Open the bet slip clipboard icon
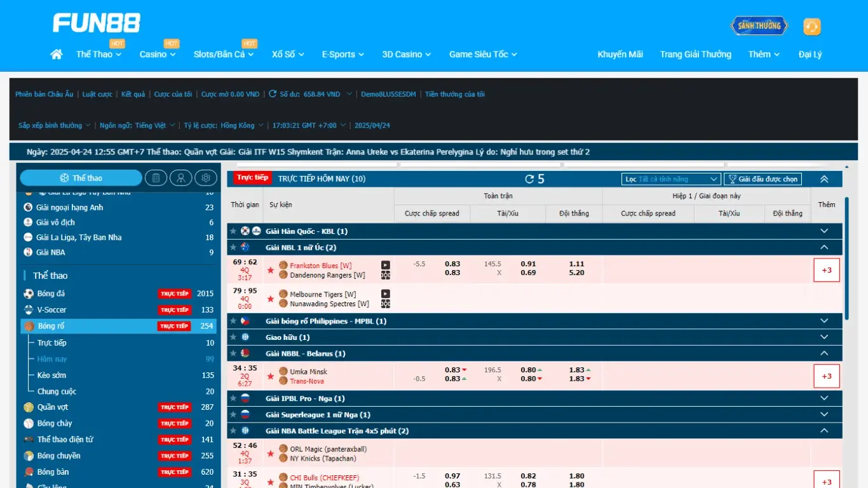 (x=156, y=178)
